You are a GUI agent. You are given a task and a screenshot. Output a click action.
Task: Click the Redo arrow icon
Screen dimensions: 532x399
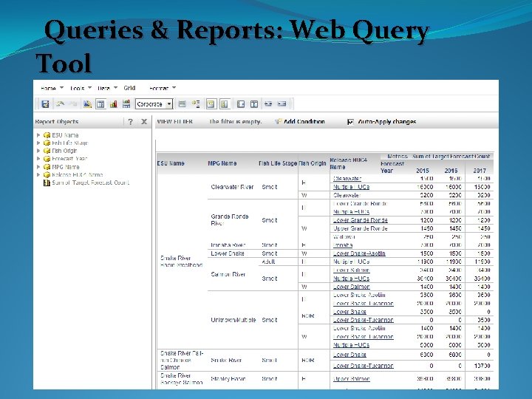tap(73, 104)
